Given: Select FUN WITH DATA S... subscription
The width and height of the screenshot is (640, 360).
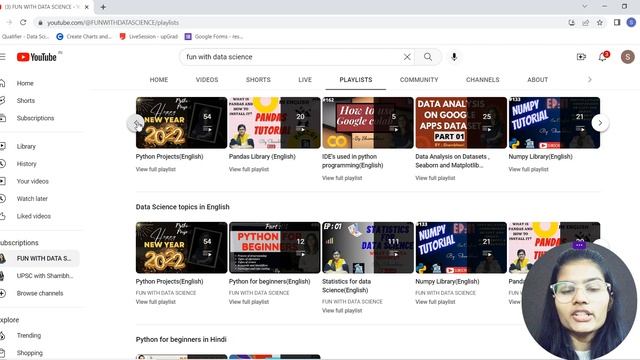Looking at the screenshot, I should pos(40,258).
